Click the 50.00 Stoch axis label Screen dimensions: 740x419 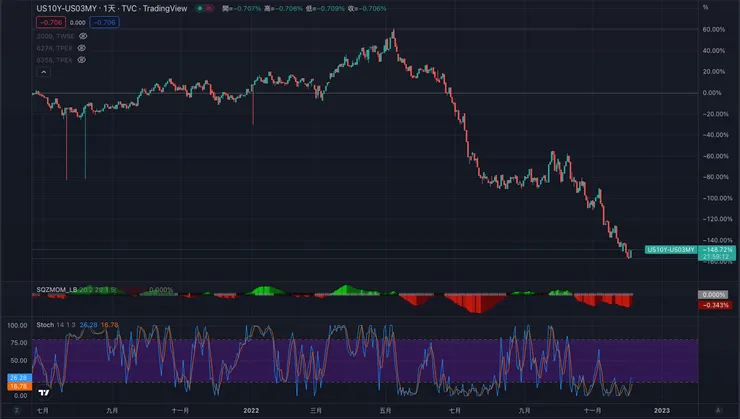click(19, 360)
